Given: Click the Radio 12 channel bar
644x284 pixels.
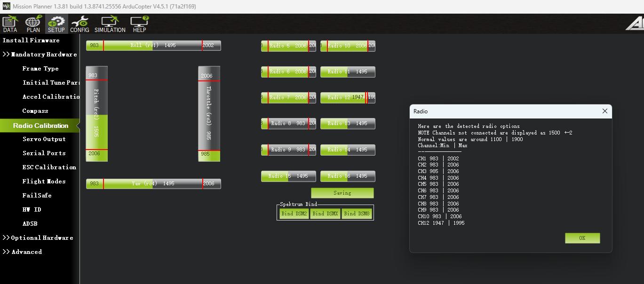Looking at the screenshot, I should 348,97.
